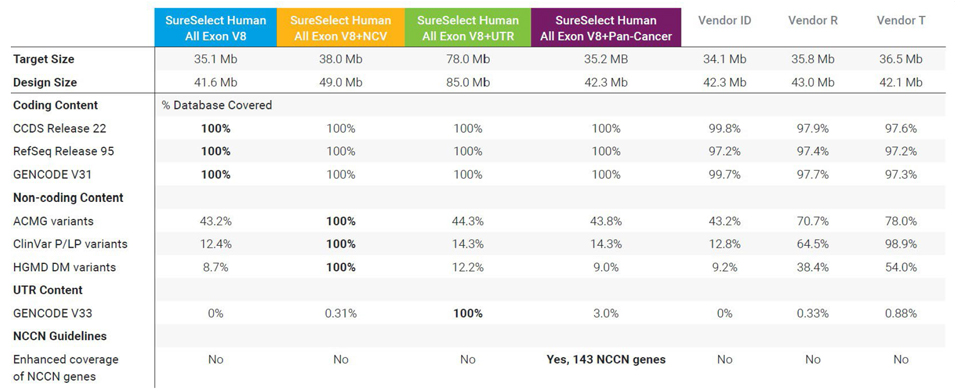Select the purple V8+Pan-Cancer header
Viewport: 960px width, 392px height.
(606, 28)
